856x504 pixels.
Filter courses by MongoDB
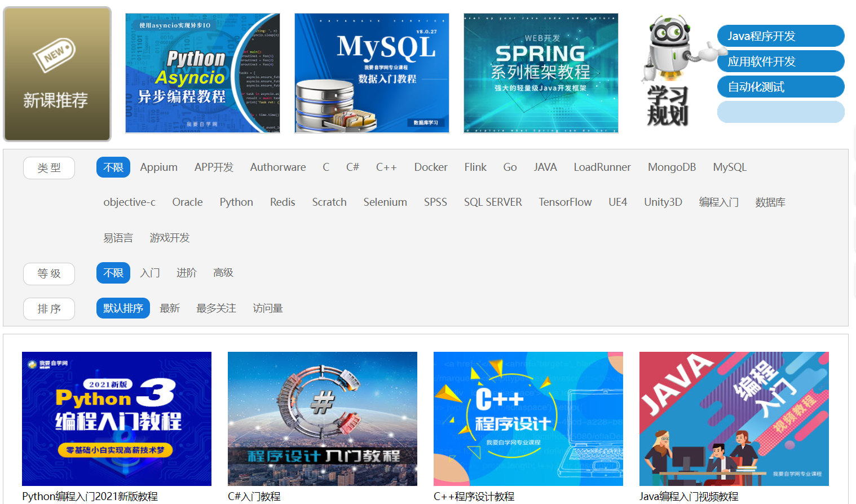tap(672, 167)
